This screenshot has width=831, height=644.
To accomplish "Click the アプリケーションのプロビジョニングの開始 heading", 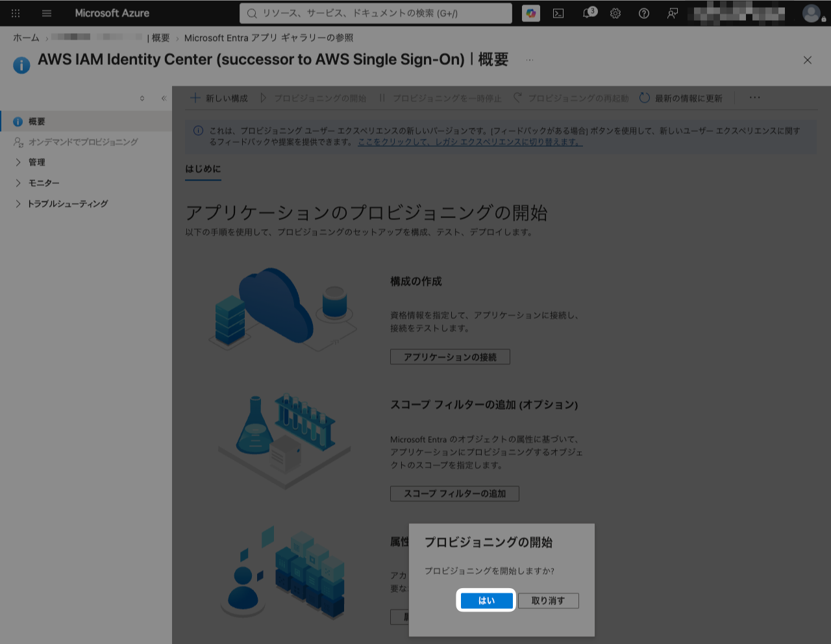I will click(367, 213).
